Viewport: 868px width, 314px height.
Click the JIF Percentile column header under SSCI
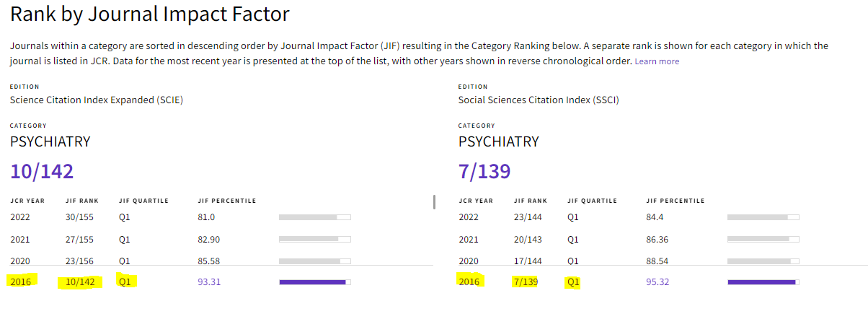676,201
